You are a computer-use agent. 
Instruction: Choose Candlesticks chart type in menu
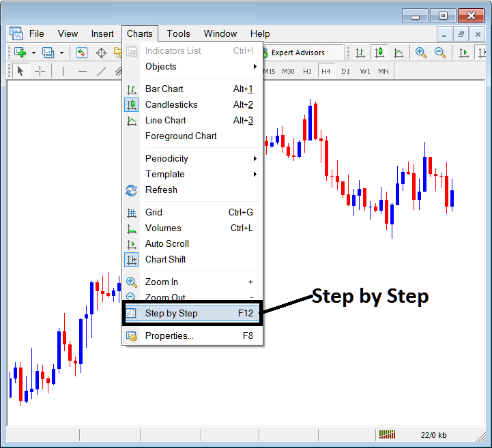(x=171, y=104)
